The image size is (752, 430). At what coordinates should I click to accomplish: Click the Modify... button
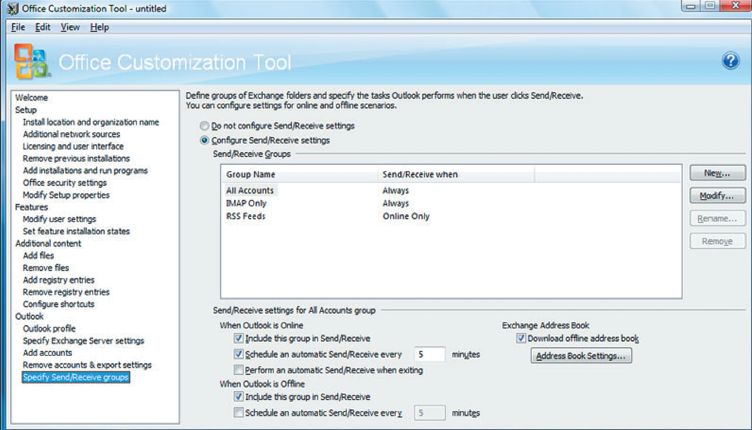click(x=717, y=196)
